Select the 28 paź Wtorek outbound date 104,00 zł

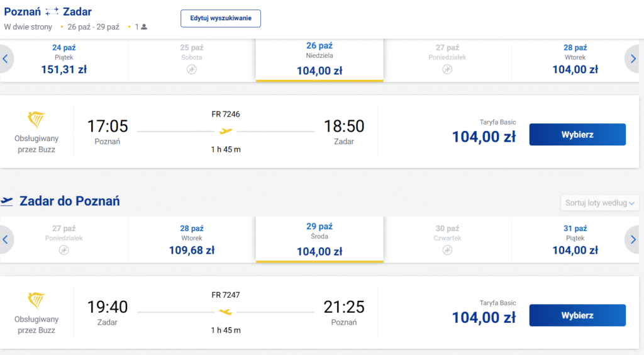tap(575, 60)
